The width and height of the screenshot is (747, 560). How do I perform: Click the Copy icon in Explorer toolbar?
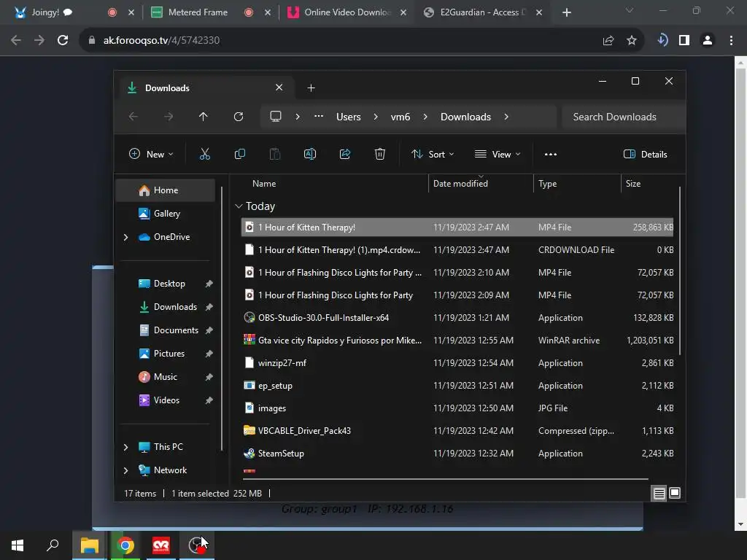[239, 154]
